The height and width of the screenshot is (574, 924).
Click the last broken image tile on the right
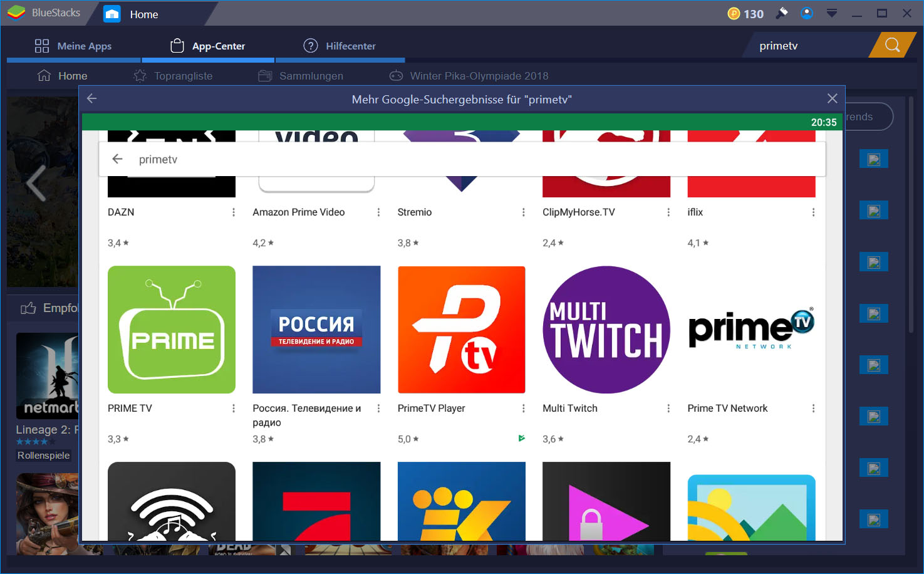pos(873,519)
